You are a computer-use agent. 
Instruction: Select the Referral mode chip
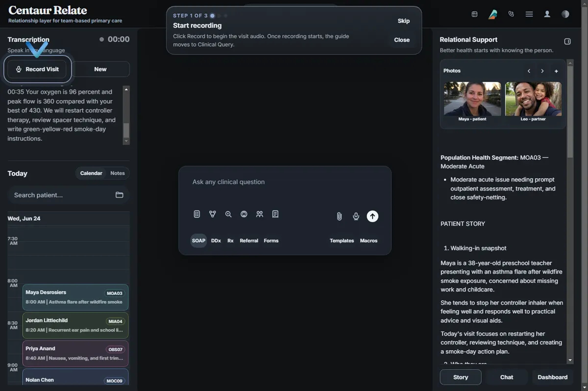click(x=249, y=241)
